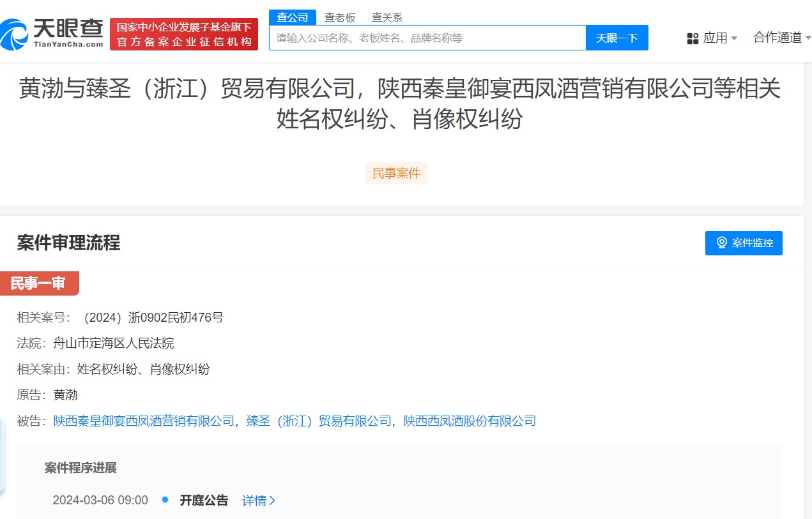Focus the company name search field

click(427, 38)
